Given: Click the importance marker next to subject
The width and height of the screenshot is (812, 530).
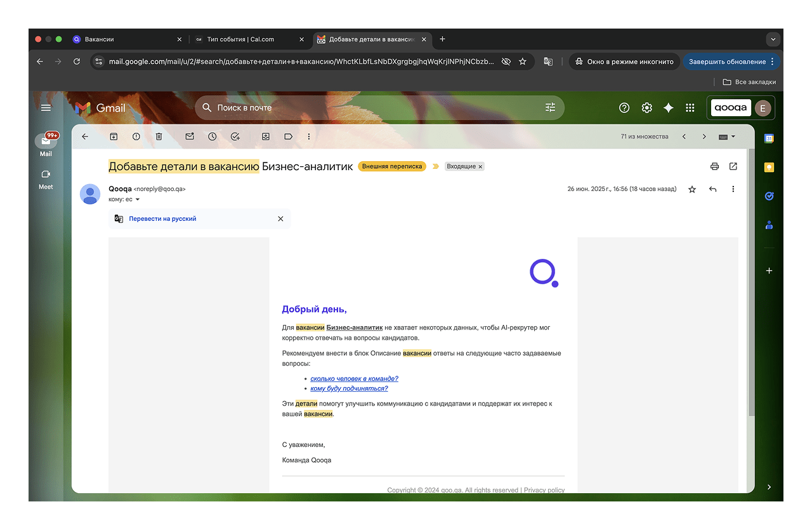Looking at the screenshot, I should point(436,166).
